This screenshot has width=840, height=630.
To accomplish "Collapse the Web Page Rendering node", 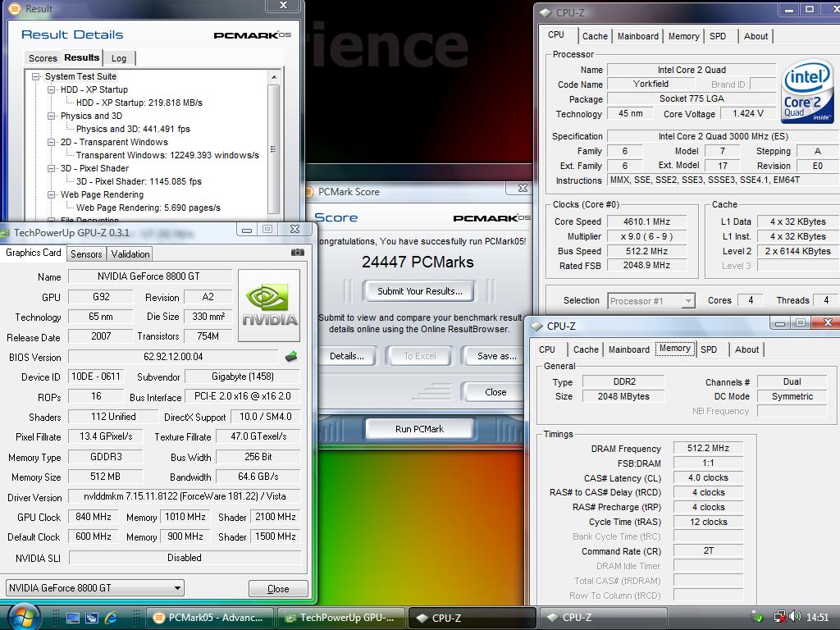I will (52, 194).
